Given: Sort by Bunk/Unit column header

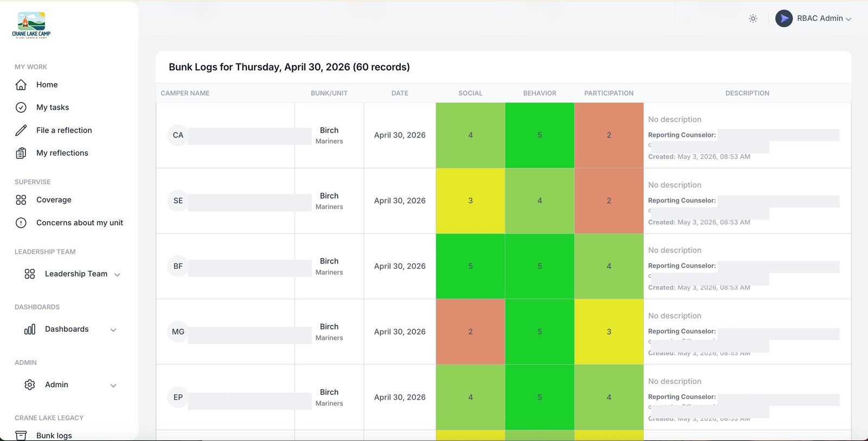Looking at the screenshot, I should point(329,93).
